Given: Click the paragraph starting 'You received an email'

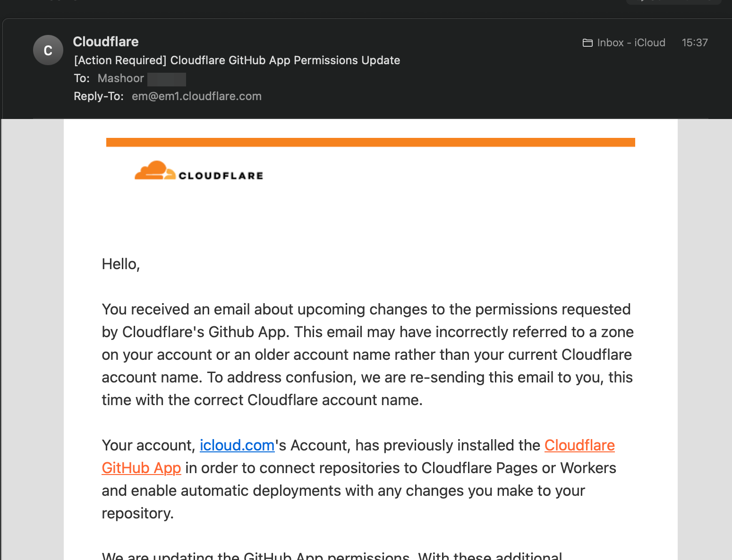Looking at the screenshot, I should (x=367, y=355).
